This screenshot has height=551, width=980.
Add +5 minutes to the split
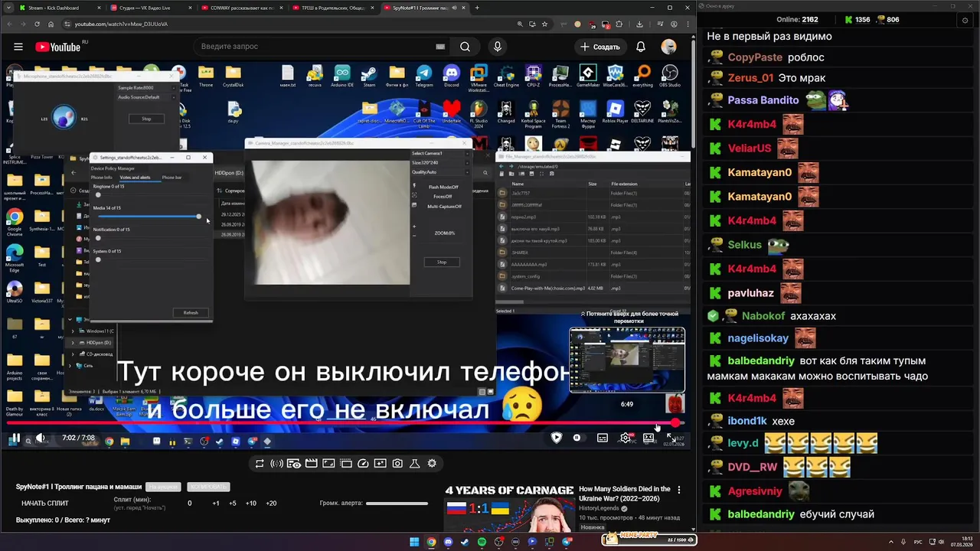click(x=233, y=504)
